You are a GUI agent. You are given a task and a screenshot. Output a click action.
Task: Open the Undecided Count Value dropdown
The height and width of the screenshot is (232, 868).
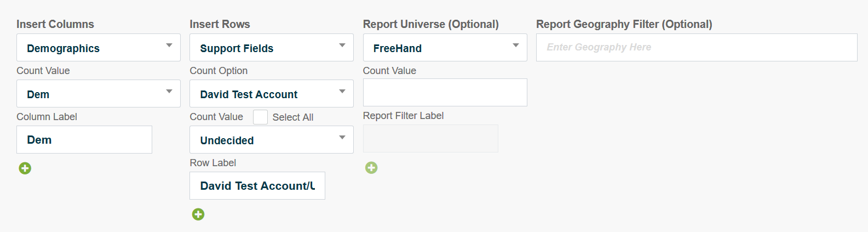pyautogui.click(x=271, y=140)
